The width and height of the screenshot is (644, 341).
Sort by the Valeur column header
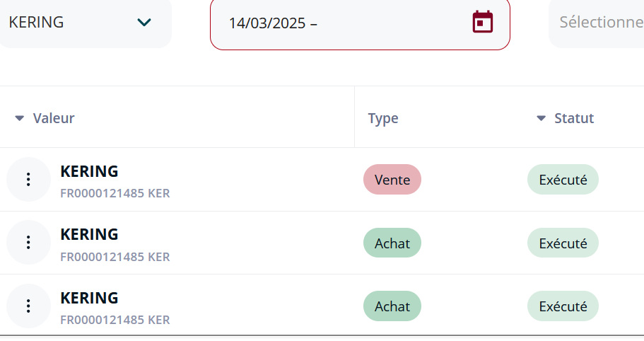click(54, 118)
